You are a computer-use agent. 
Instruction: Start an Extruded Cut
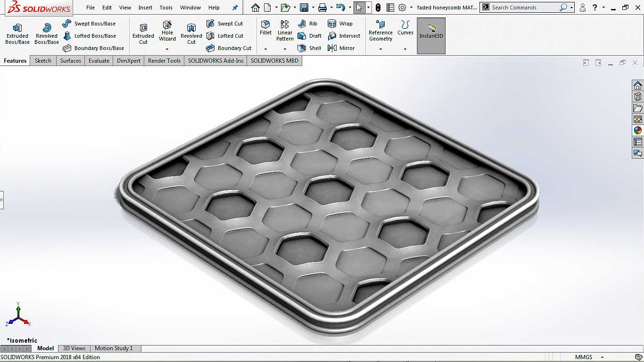pyautogui.click(x=143, y=34)
